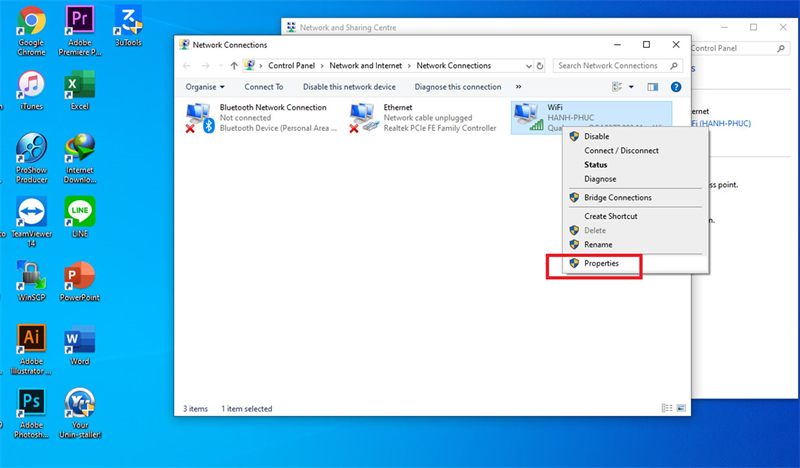Select the Ethernet adapter icon
Screen dimensions: 800x468
(x=364, y=118)
